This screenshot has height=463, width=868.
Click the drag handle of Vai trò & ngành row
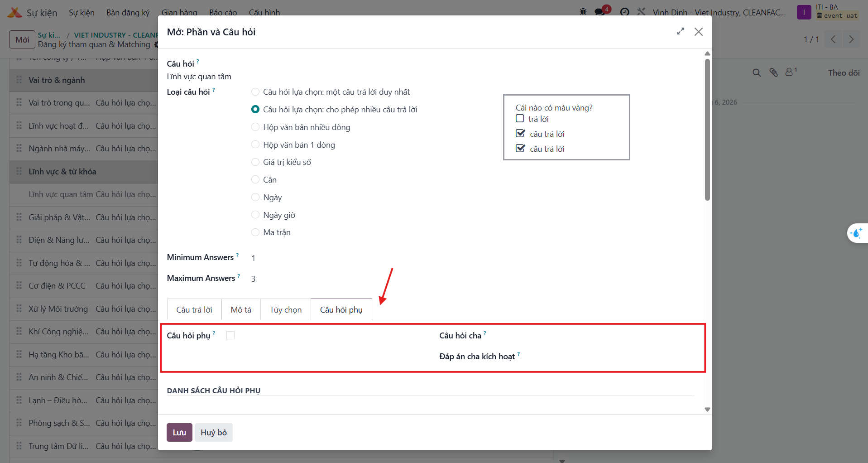point(19,80)
